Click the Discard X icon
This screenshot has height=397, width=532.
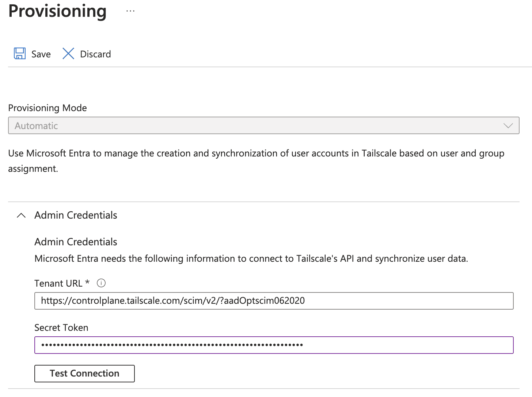point(68,53)
